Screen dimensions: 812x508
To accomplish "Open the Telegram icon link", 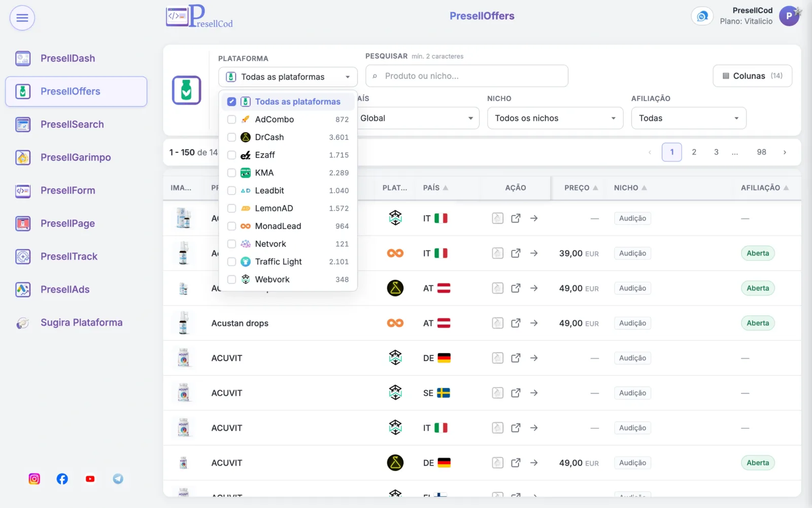I will [118, 479].
